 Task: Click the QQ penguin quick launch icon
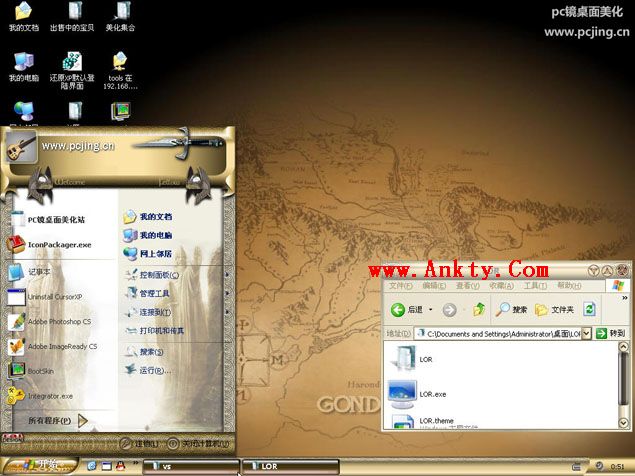click(120, 466)
